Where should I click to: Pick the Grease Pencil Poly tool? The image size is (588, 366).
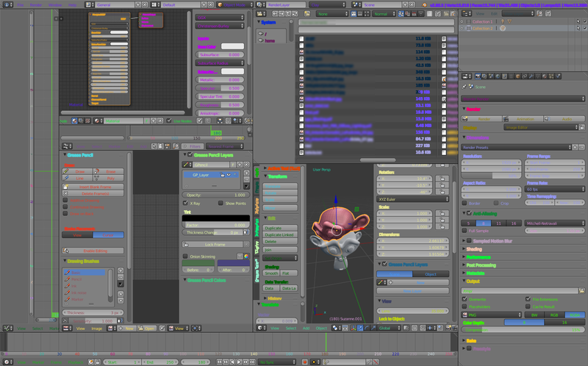(110, 178)
